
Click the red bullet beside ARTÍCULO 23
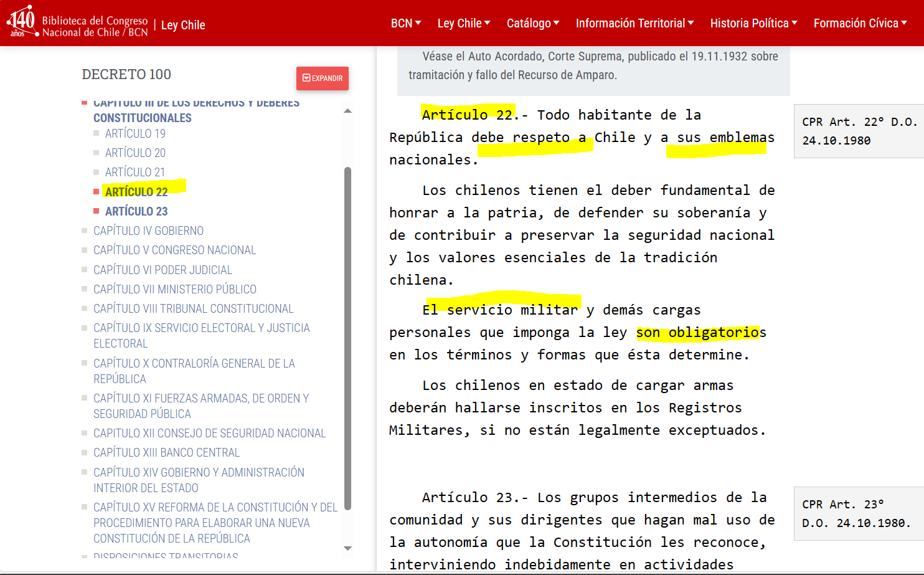(96, 211)
